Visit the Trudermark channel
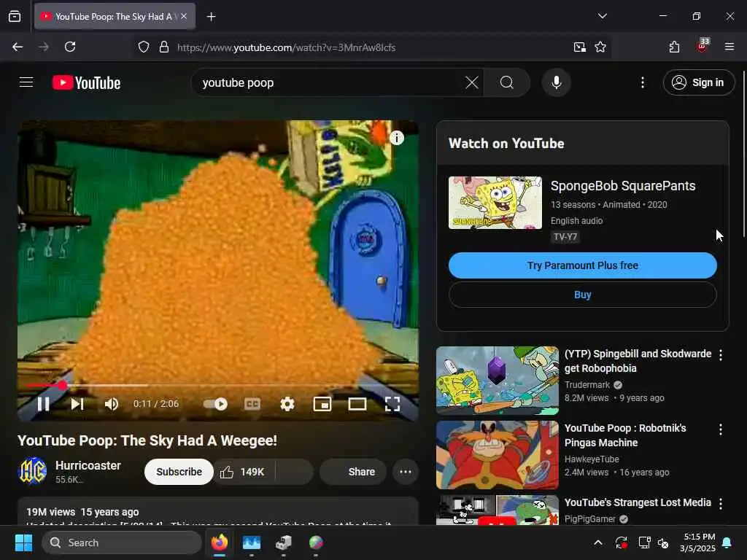747x560 pixels. point(587,385)
